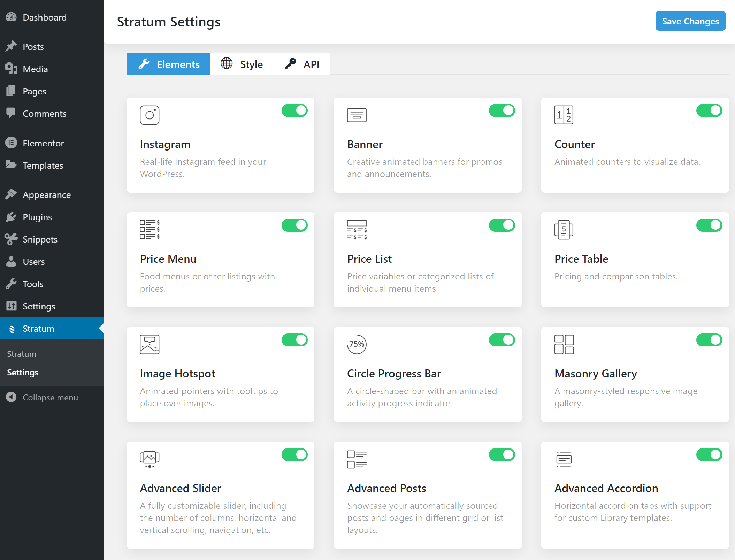Disable the Advanced Slider toggle

294,454
